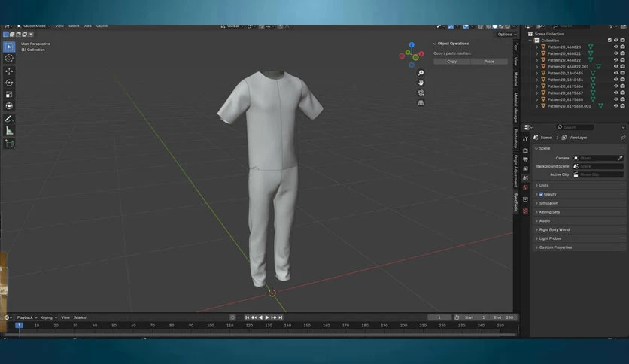Jump to the timeline end frame

(281, 317)
